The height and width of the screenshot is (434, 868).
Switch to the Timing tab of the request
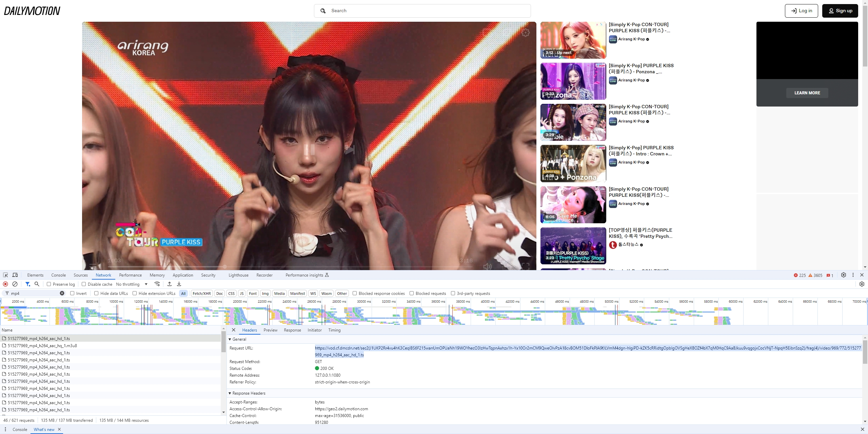[334, 330]
